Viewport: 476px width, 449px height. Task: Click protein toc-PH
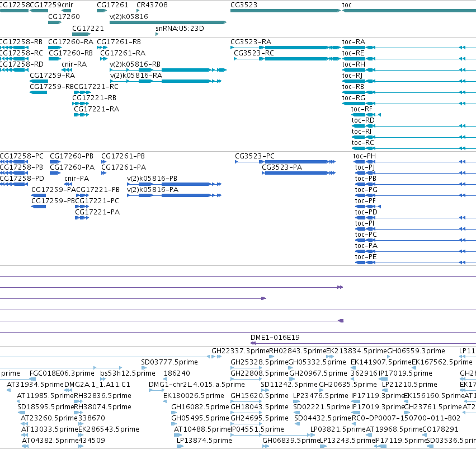(x=414, y=162)
